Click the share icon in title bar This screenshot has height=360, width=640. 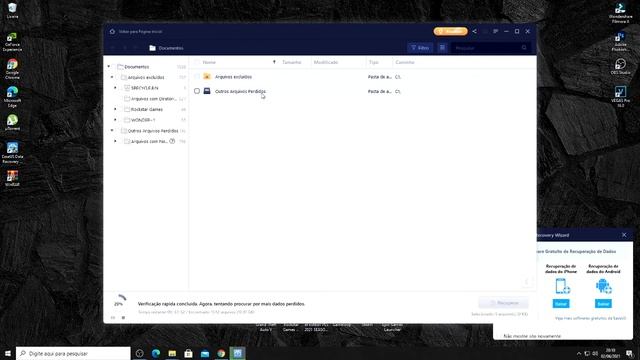pos(474,31)
